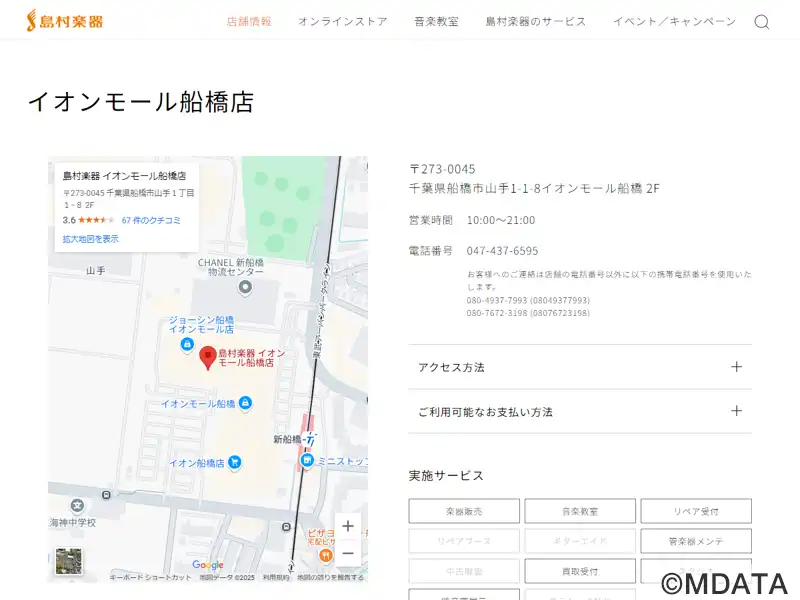This screenshot has width=800, height=600.
Task: Click the red pin for 島村楽器
Action: point(208,357)
